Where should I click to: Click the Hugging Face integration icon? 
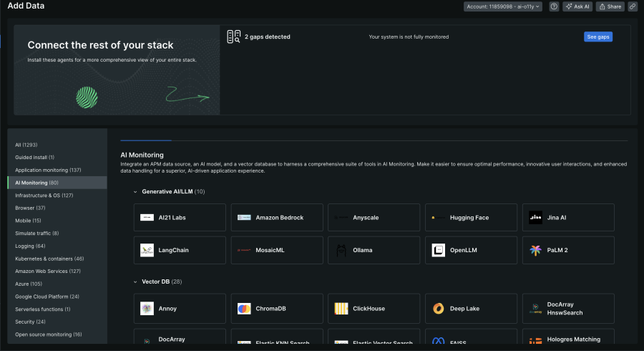point(438,217)
